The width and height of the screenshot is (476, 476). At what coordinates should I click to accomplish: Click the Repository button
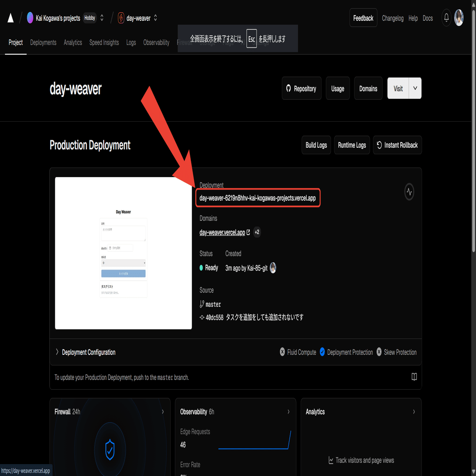[301, 88]
